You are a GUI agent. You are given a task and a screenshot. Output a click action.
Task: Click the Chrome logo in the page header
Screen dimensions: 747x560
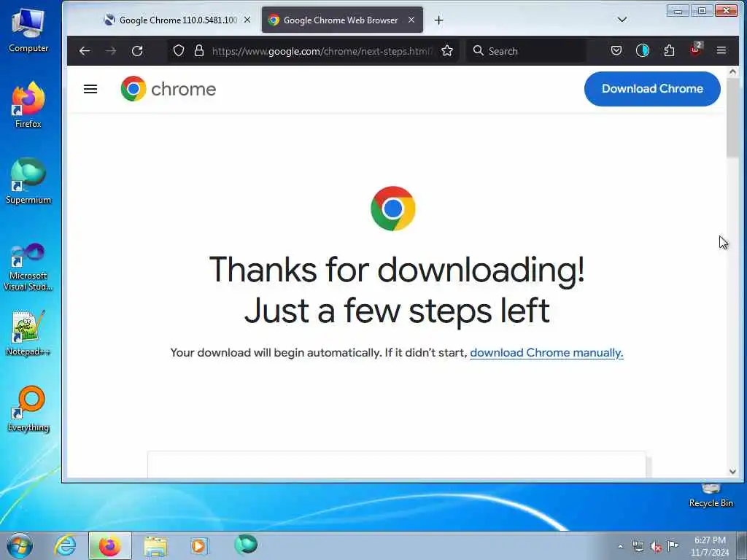click(169, 88)
